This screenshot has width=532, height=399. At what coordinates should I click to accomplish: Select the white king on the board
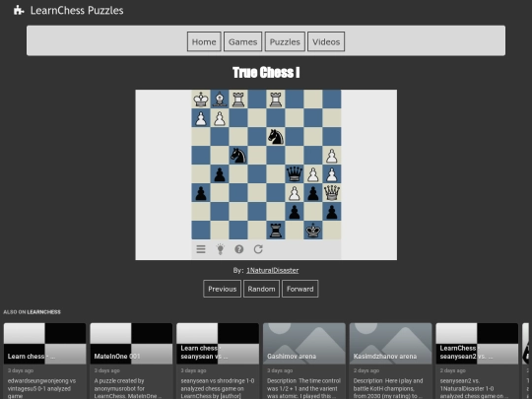pyautogui.click(x=201, y=100)
